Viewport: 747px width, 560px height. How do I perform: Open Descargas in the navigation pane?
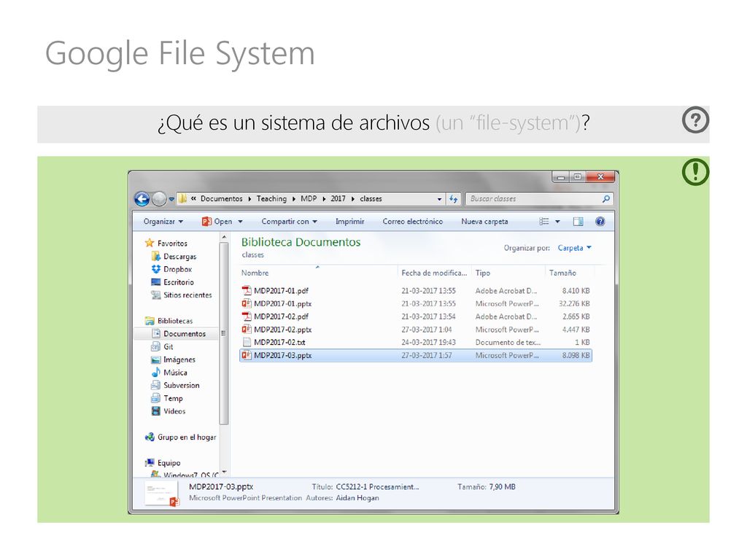click(x=174, y=256)
